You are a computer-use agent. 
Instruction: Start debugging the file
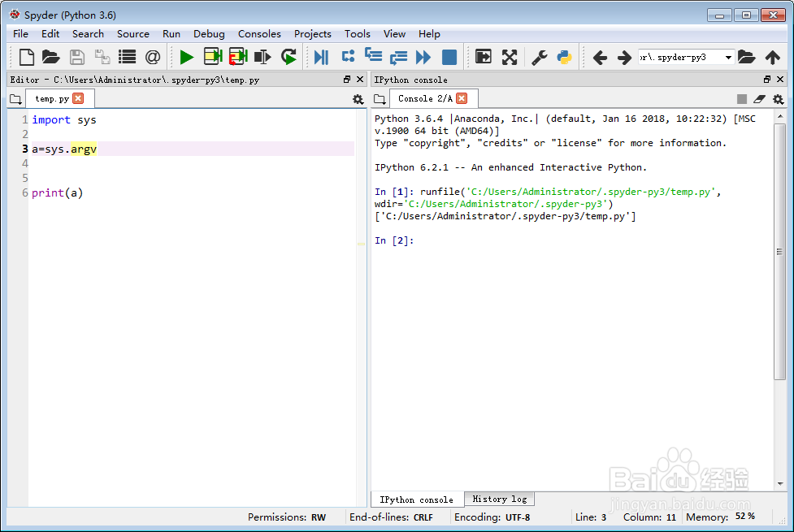pyautogui.click(x=321, y=57)
